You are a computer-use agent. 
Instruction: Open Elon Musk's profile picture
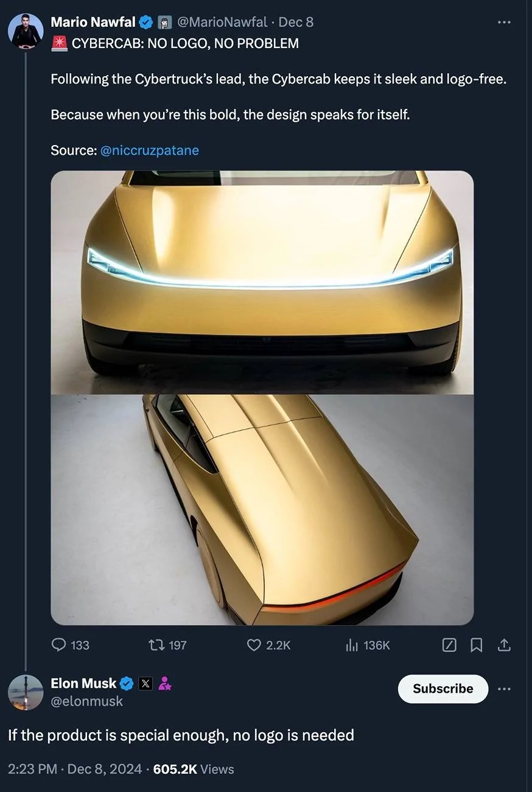pyautogui.click(x=25, y=693)
